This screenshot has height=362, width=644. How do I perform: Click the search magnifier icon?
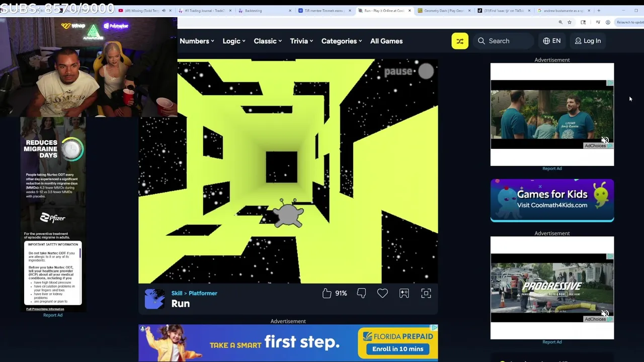[x=481, y=41]
